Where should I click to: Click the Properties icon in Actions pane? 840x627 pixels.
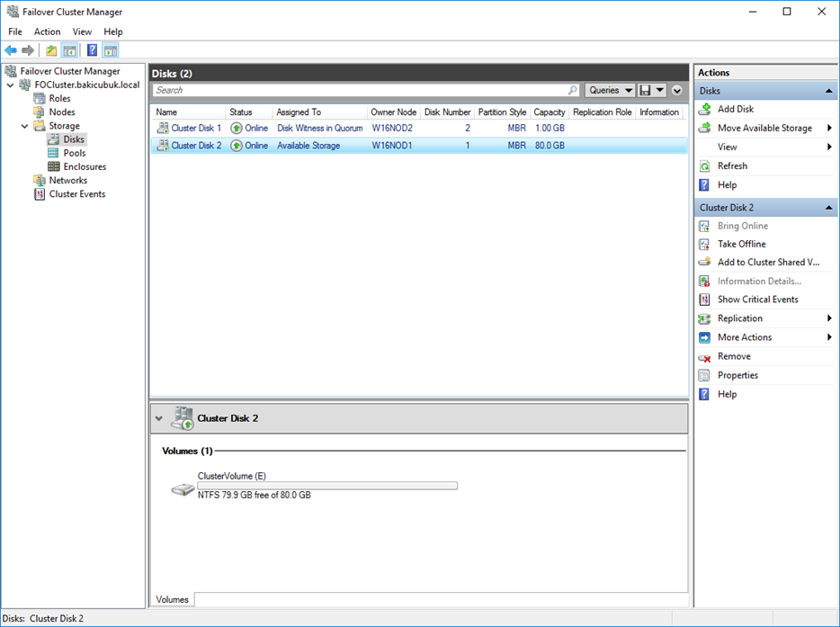point(704,376)
